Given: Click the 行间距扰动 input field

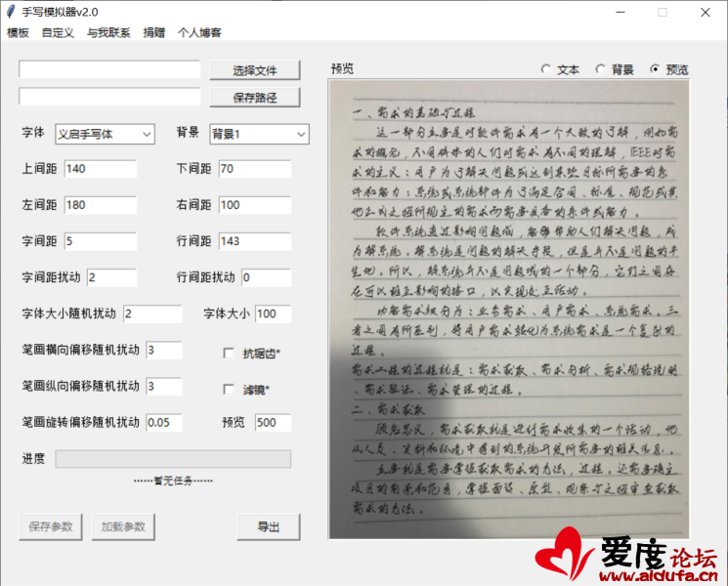Looking at the screenshot, I should coord(266,277).
